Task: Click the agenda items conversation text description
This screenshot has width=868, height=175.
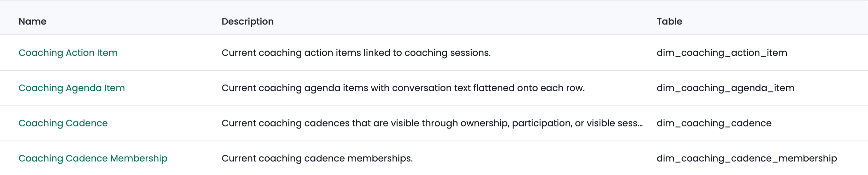Action: (403, 88)
